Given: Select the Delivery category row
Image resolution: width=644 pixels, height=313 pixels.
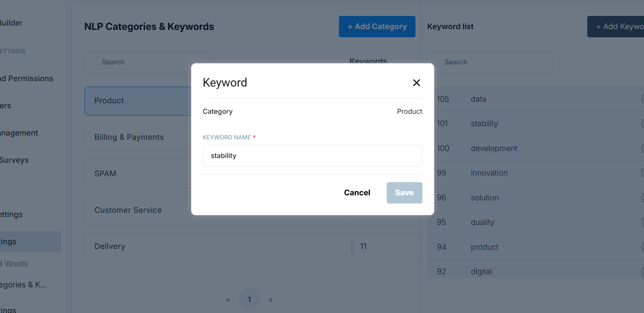Looking at the screenshot, I should coord(218,247).
